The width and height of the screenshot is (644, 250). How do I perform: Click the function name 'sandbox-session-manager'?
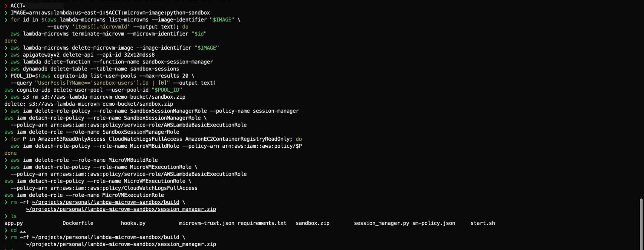178,62
